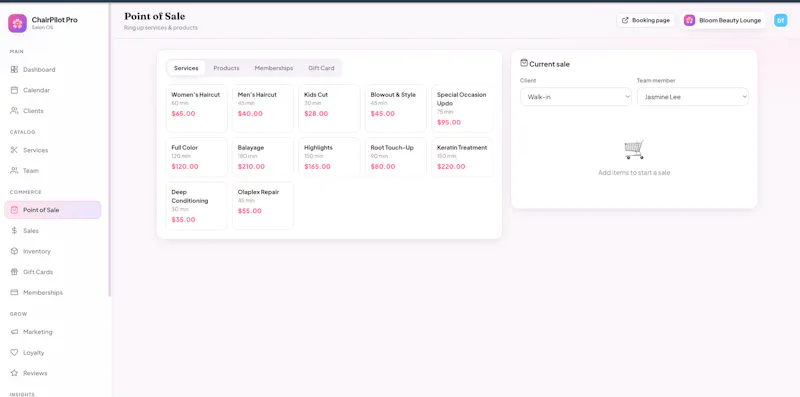Image resolution: width=800 pixels, height=397 pixels.
Task: Switch to the Products tab
Action: (x=226, y=68)
